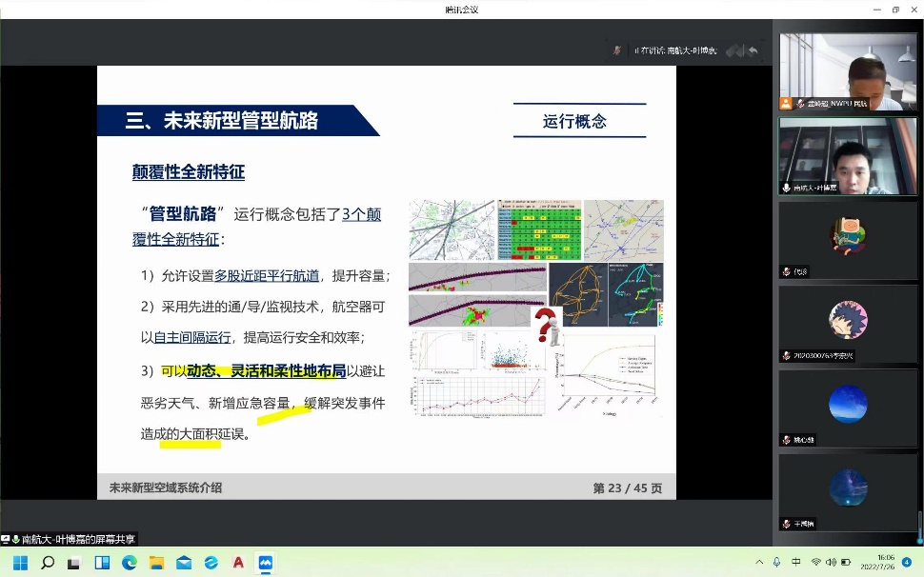The width and height of the screenshot is (924, 577).
Task: Expand the hidden system tray icons chevron
Action: click(759, 563)
